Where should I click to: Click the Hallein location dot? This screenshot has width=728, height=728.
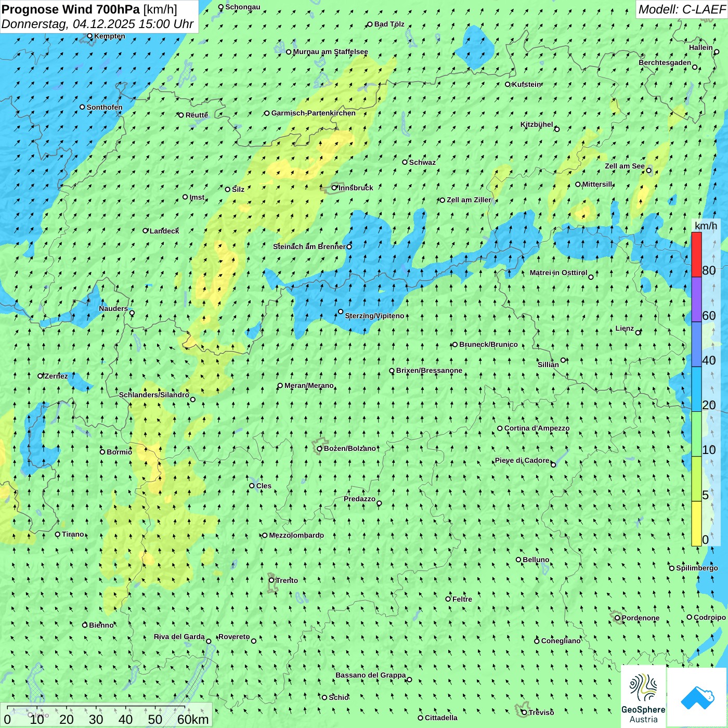[717, 51]
